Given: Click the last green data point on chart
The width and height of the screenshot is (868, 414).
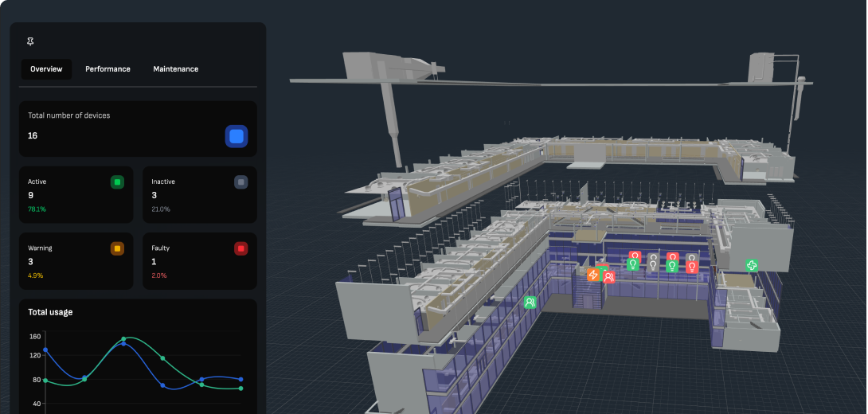Looking at the screenshot, I should [x=240, y=389].
